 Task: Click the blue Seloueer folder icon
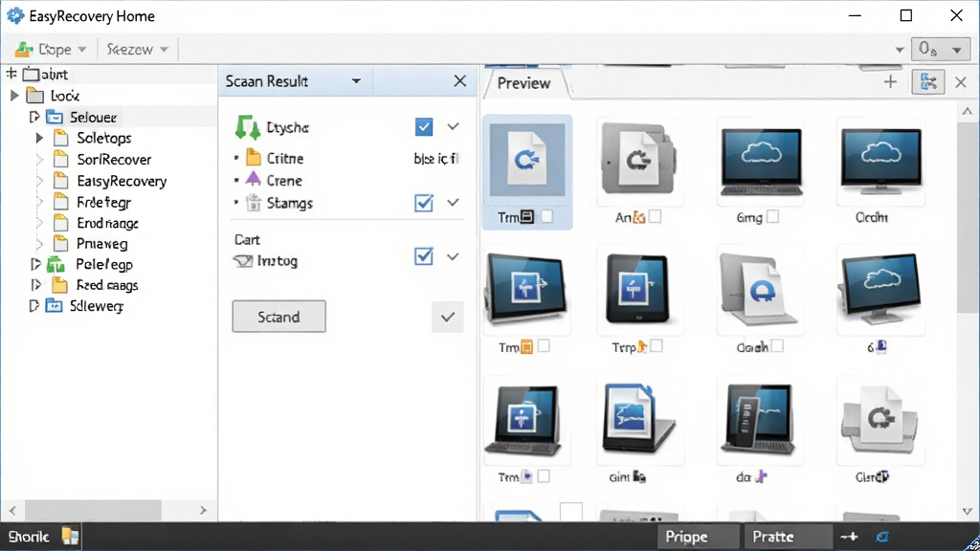click(55, 117)
